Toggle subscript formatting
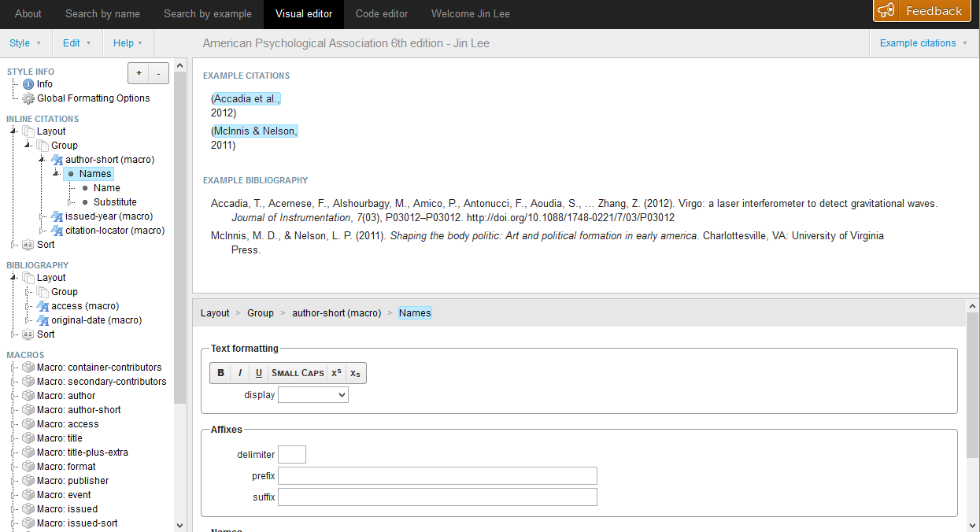980x532 pixels. [356, 373]
